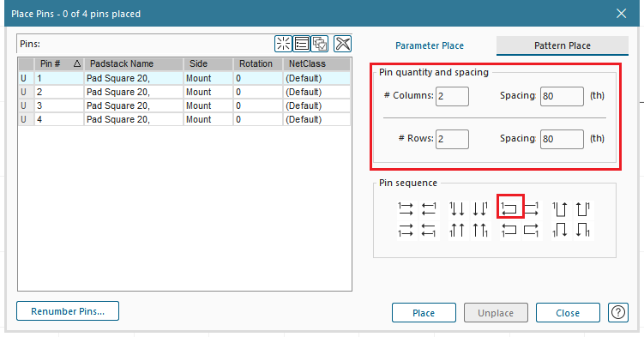The image size is (644, 337).
Task: Click (Default) NetClass cell of pin 4
Action: [316, 119]
